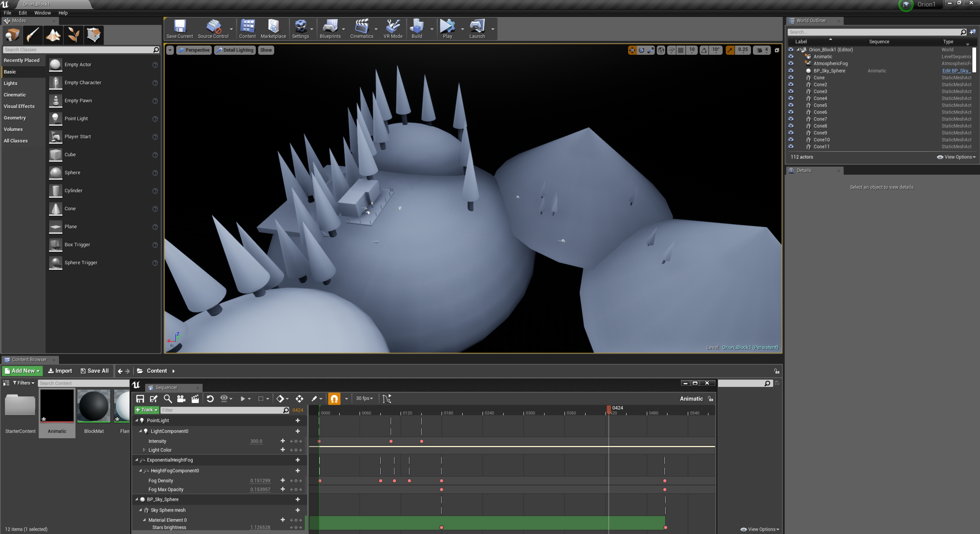Viewport: 980px width, 534px height.
Task: Open the Window menu
Action: click(x=42, y=13)
